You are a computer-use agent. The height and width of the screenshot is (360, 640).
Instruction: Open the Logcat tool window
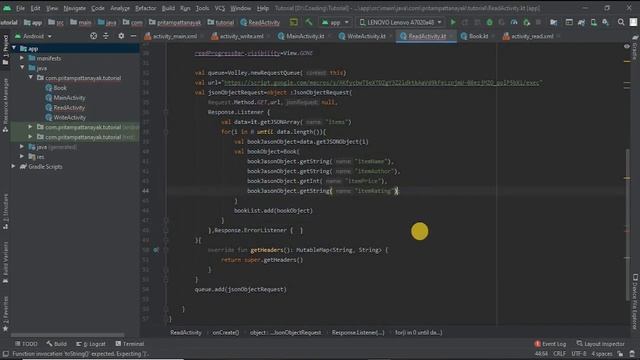tap(91, 344)
